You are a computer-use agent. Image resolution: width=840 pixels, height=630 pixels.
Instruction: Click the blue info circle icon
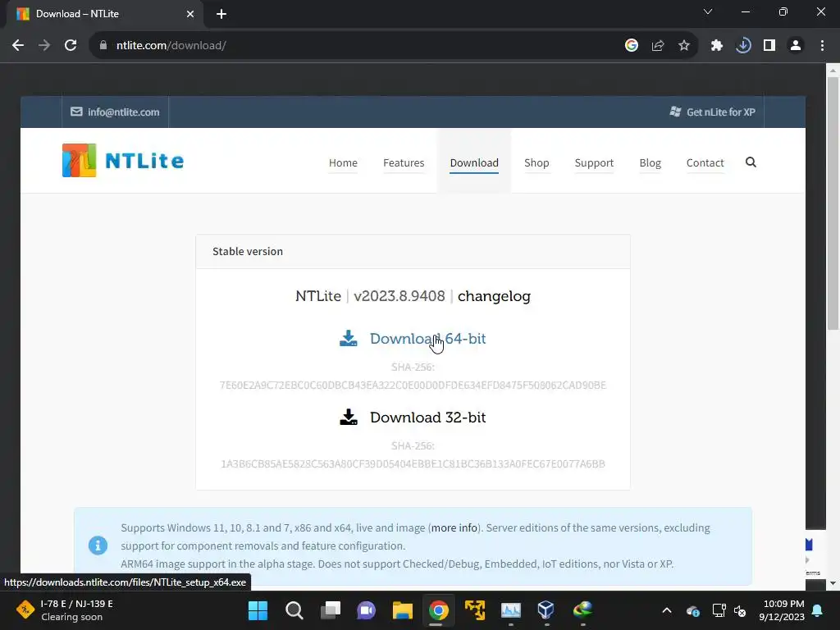[x=98, y=546]
